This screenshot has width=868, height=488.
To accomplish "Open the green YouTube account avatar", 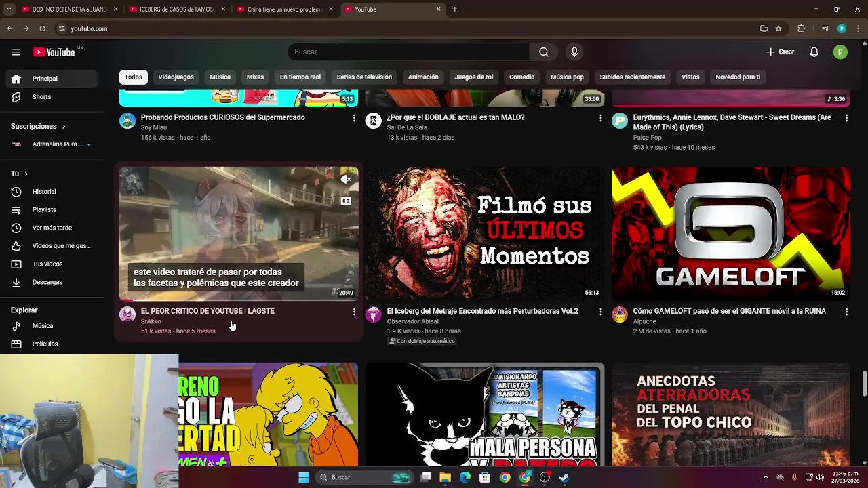I will [840, 52].
